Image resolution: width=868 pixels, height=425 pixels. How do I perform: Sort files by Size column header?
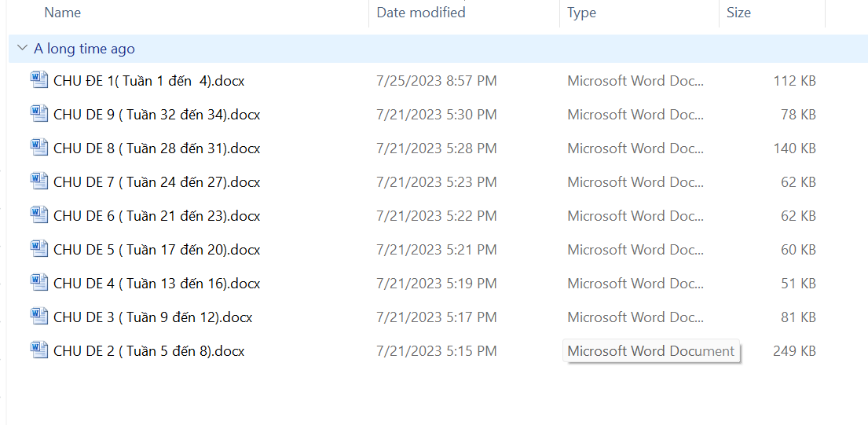[x=738, y=13]
